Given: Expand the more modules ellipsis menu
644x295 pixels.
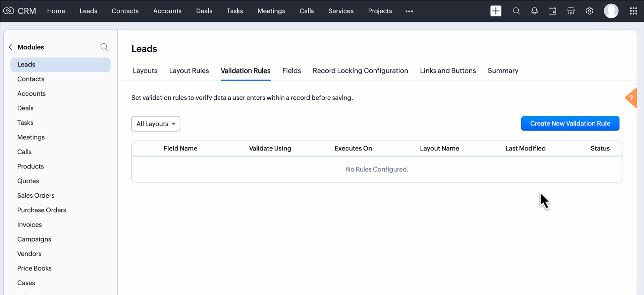Looking at the screenshot, I should pos(409,11).
